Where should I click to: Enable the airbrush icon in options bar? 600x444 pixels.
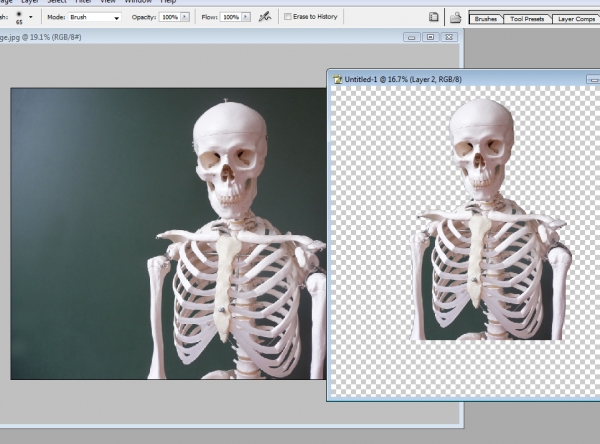[x=264, y=16]
